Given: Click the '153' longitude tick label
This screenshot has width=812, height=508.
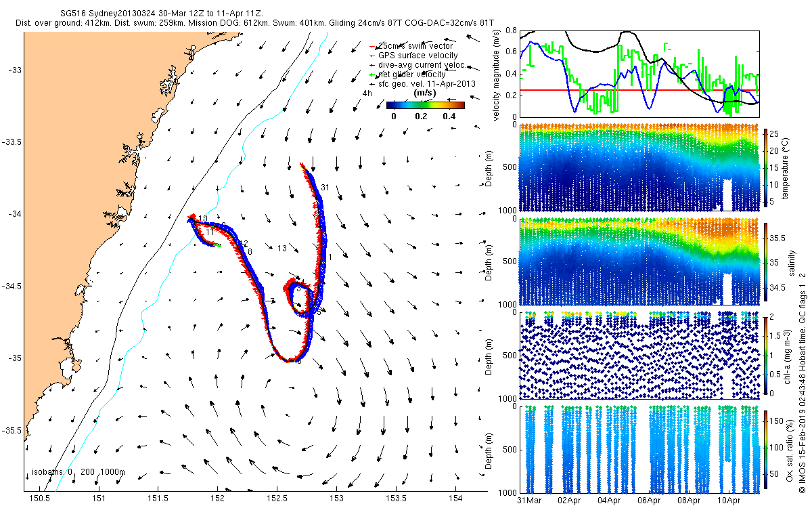Looking at the screenshot, I should click(x=336, y=499).
